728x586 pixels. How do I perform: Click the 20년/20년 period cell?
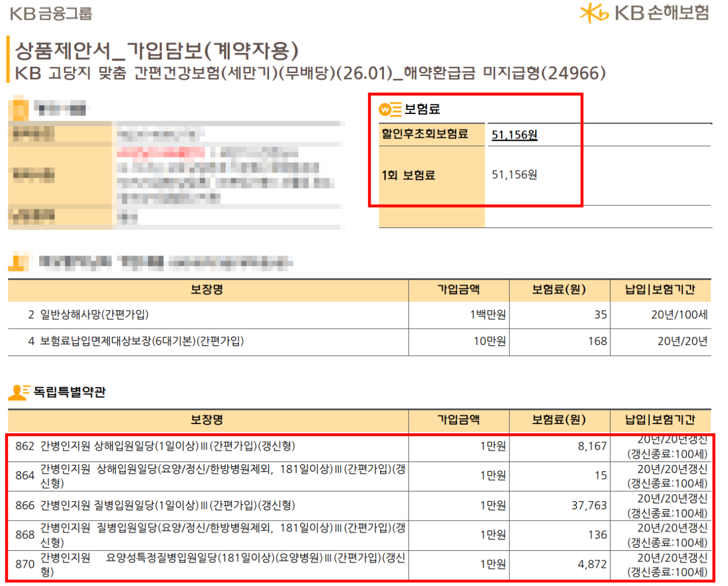pos(682,341)
